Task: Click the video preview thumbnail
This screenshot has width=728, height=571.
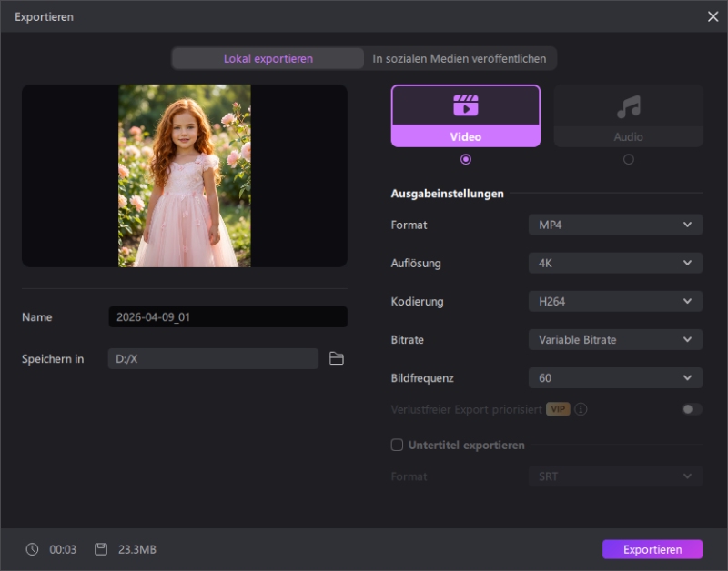Action: (x=185, y=175)
